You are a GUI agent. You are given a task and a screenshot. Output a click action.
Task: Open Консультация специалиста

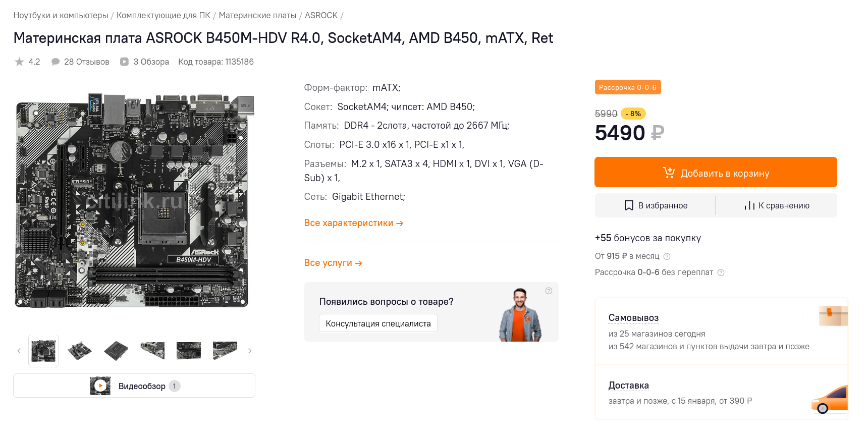378,323
